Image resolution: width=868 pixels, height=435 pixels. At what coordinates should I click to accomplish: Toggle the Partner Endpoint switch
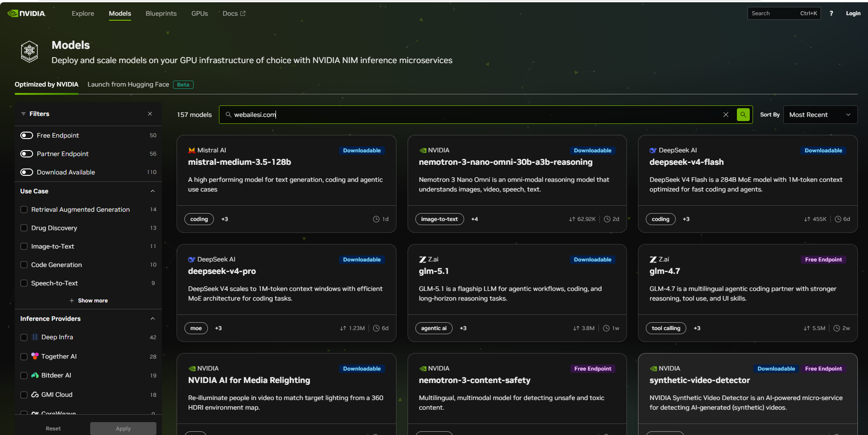(x=27, y=154)
